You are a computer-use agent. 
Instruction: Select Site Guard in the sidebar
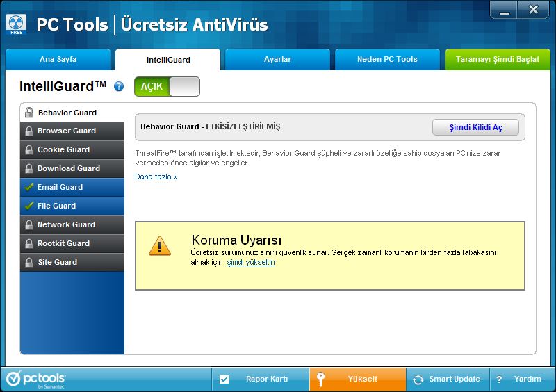click(72, 262)
